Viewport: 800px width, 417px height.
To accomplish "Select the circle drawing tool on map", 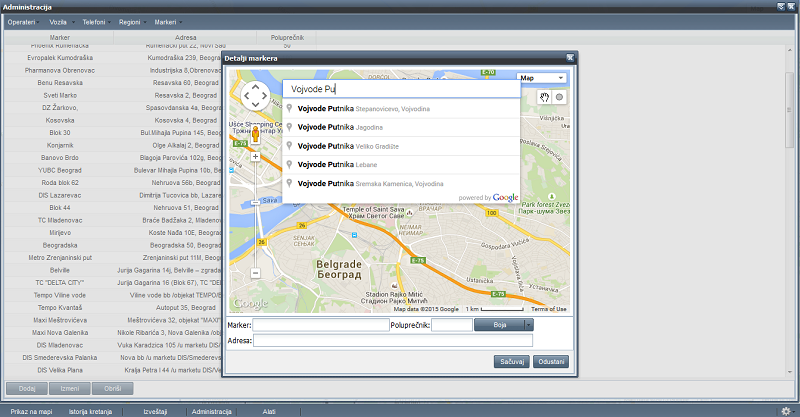I will [560, 97].
